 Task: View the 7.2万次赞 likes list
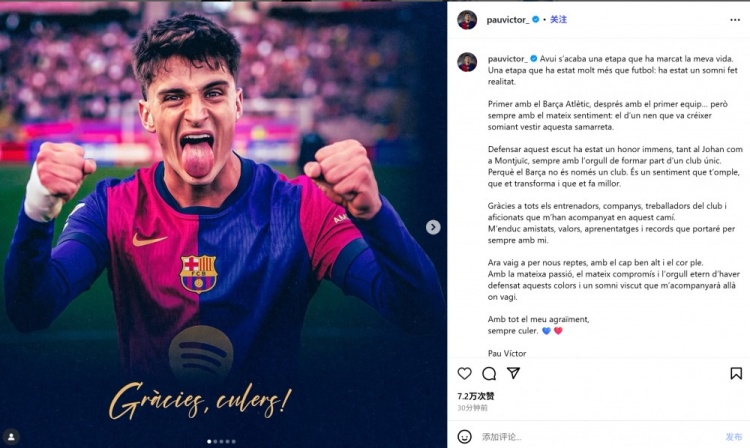click(x=473, y=396)
